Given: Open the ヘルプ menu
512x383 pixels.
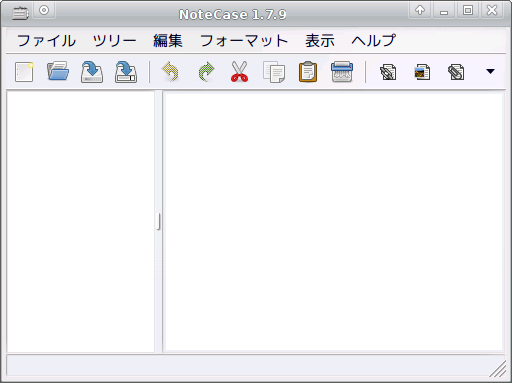Looking at the screenshot, I should coord(373,41).
